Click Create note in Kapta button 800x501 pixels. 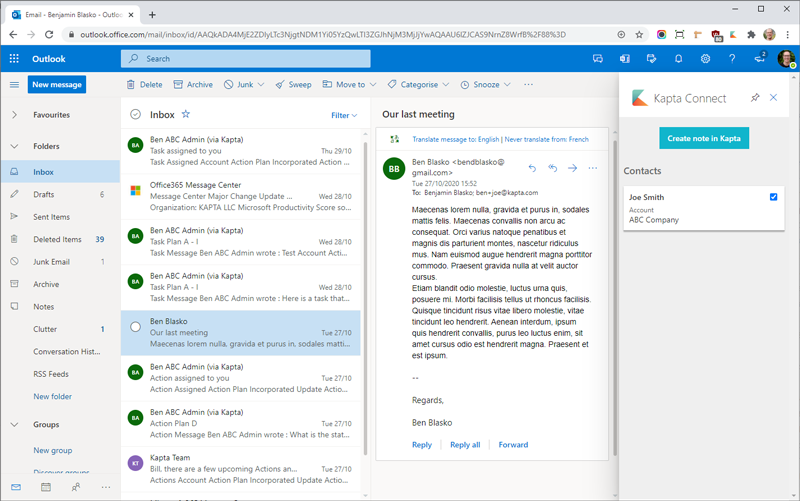(x=704, y=138)
